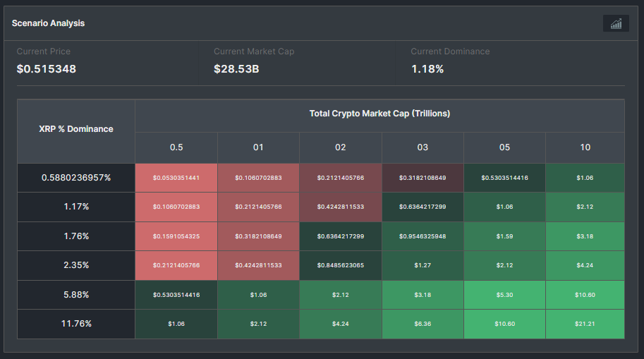Click the $21.21 price cell
644x359 pixels.
(585, 324)
